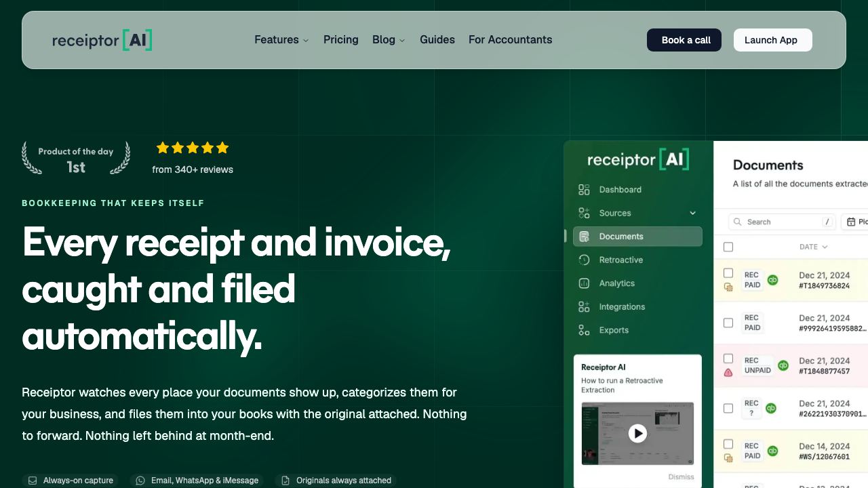Click the duplicate icon in row #T1849736824

(x=728, y=287)
